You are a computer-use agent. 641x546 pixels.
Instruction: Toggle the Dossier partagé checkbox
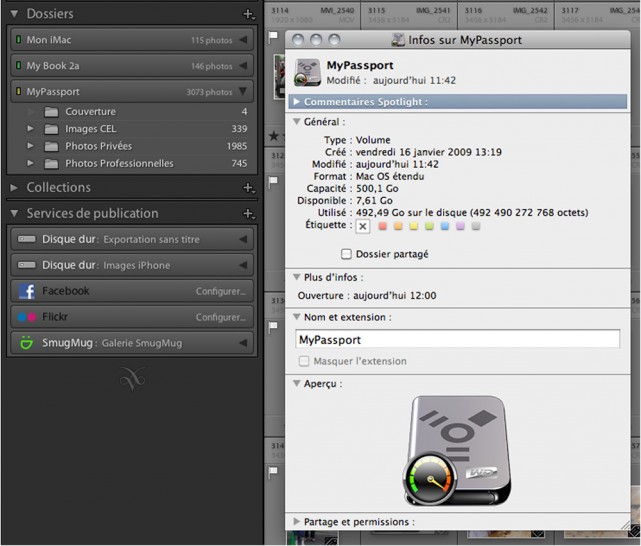click(346, 254)
